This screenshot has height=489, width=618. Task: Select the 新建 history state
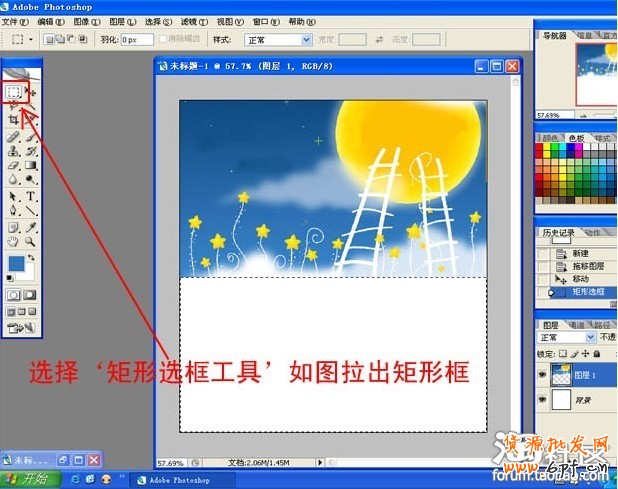click(580, 253)
